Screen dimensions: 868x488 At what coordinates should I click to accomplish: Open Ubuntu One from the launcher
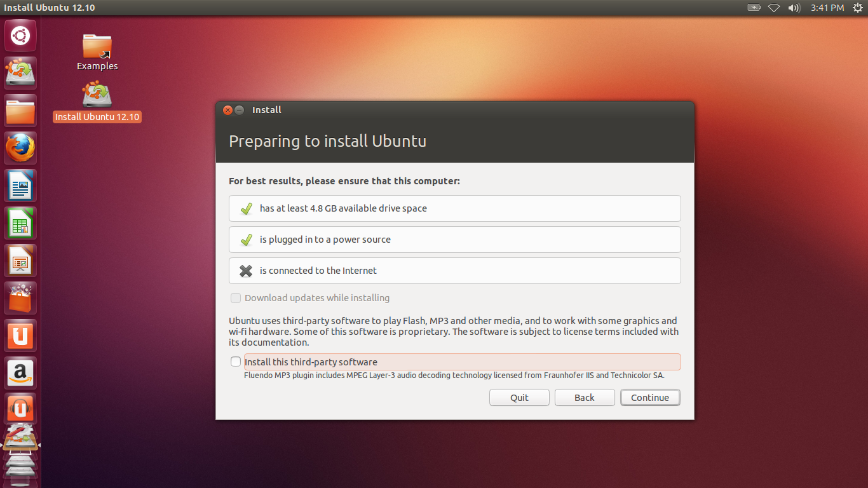point(20,335)
